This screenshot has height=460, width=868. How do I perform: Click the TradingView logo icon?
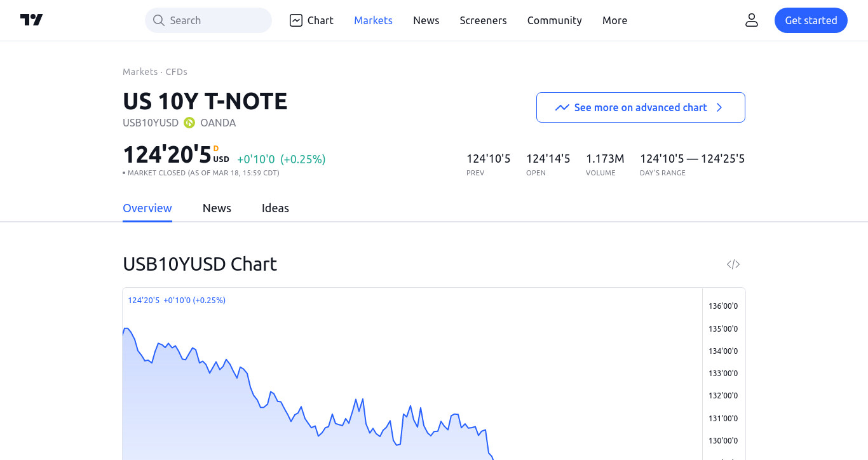click(x=32, y=20)
